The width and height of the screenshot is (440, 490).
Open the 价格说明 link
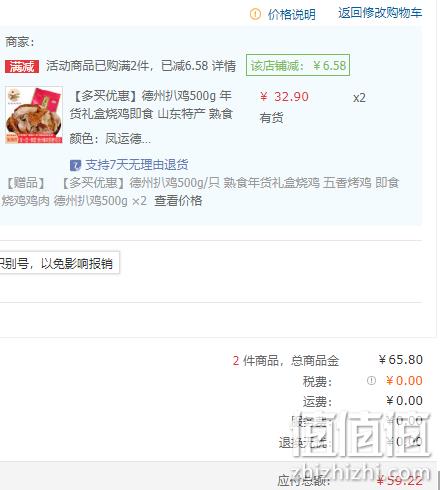[292, 14]
